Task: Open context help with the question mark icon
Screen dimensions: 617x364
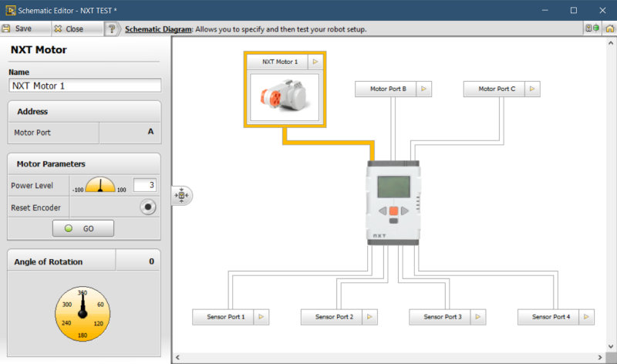Action: (x=112, y=29)
